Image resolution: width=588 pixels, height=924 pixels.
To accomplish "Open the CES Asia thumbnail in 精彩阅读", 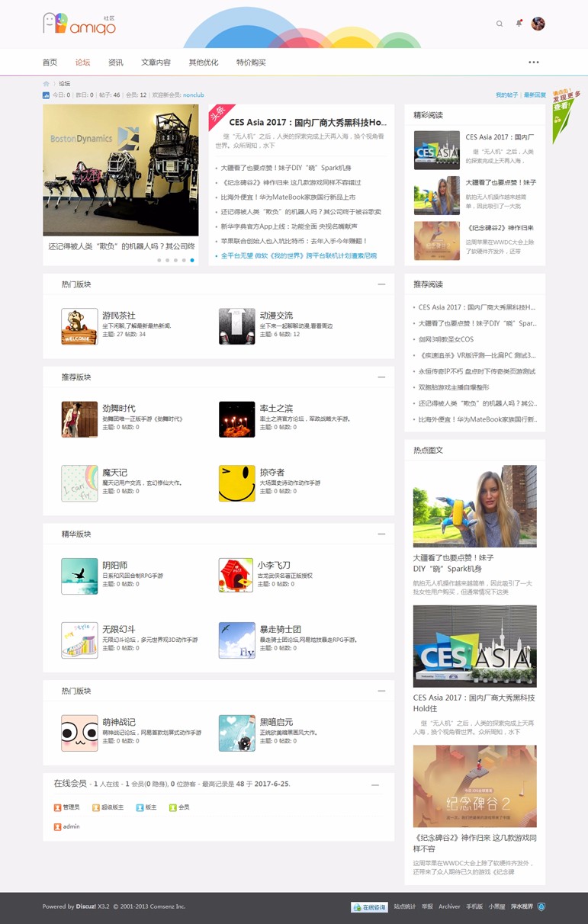I will [x=436, y=150].
